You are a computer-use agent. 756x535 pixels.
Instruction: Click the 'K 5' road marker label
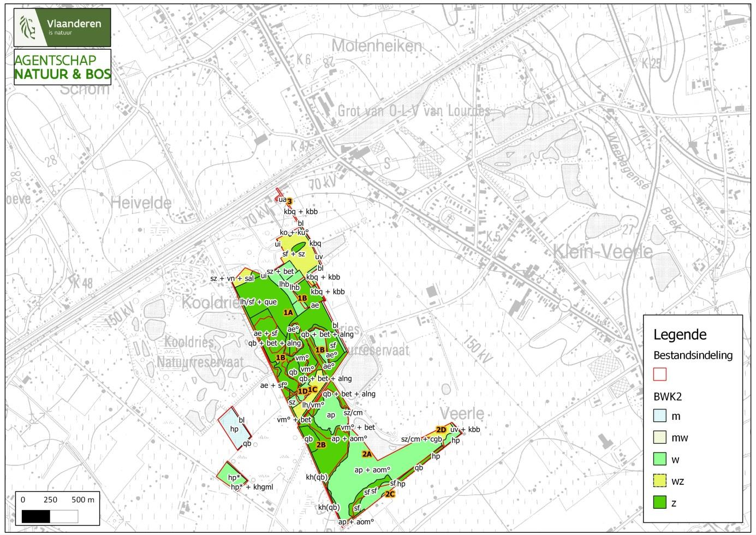(494, 237)
